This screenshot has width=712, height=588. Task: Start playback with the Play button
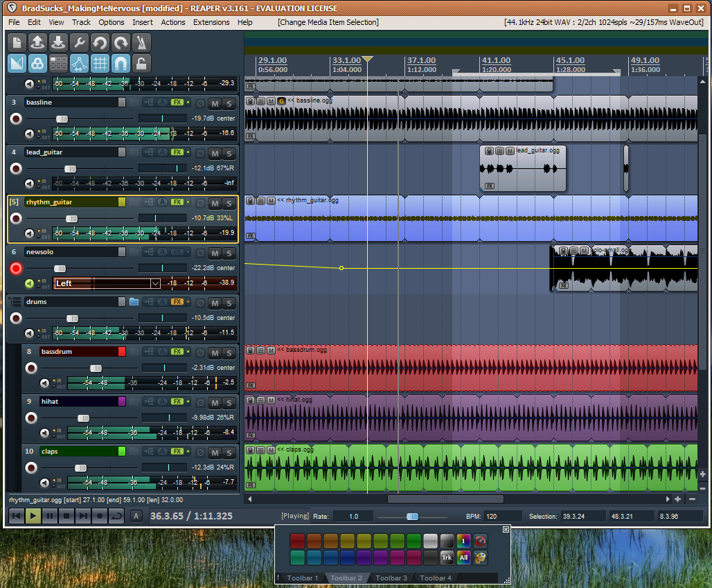(x=33, y=516)
